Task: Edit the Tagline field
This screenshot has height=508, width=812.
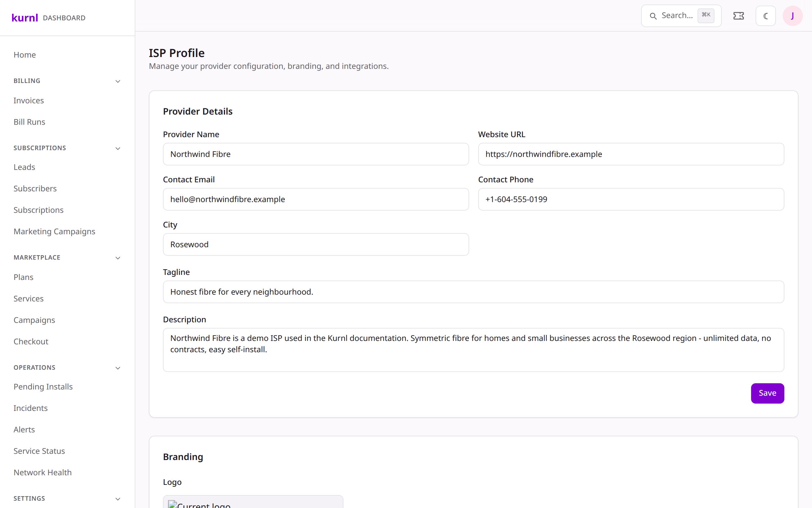Action: [473, 292]
